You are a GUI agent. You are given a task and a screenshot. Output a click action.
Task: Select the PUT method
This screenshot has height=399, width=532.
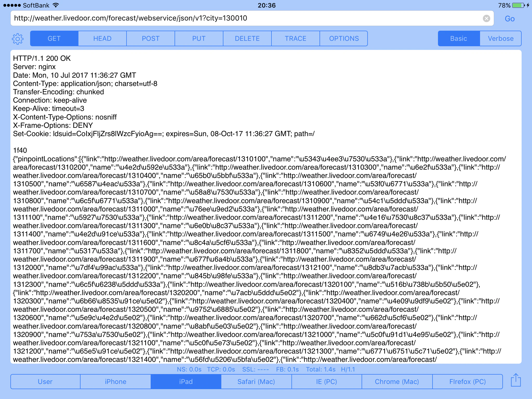coord(199,38)
